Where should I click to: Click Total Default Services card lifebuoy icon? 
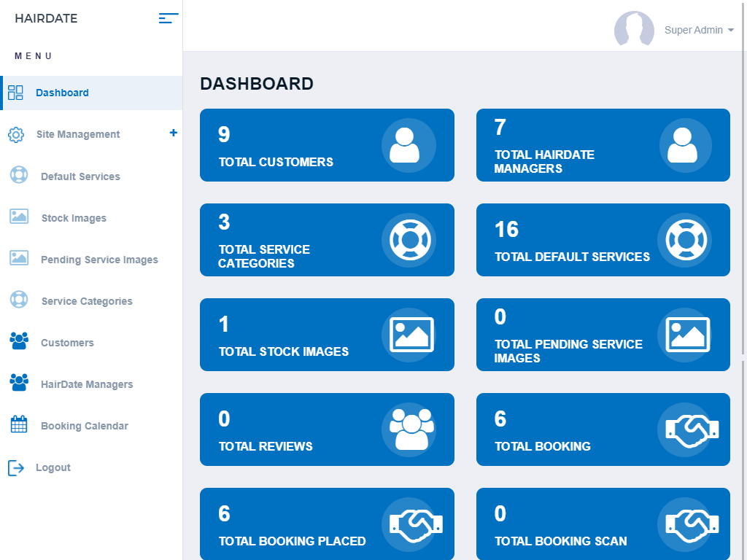[x=685, y=240]
